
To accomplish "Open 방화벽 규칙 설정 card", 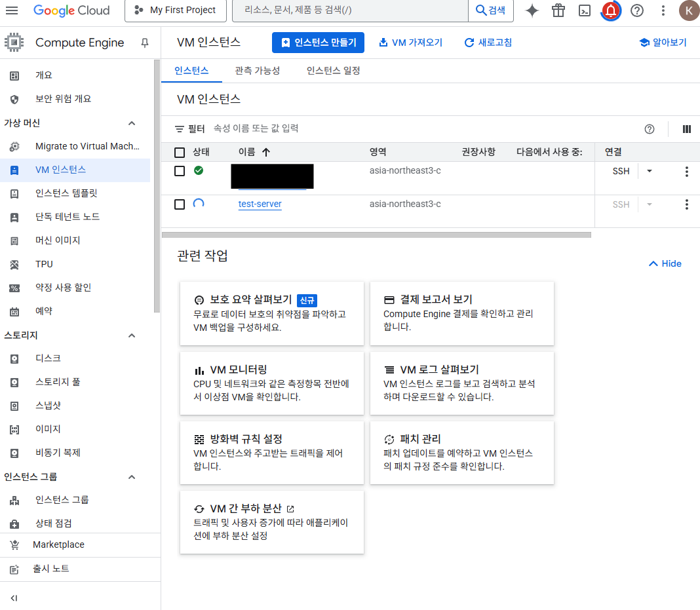I will [x=272, y=453].
